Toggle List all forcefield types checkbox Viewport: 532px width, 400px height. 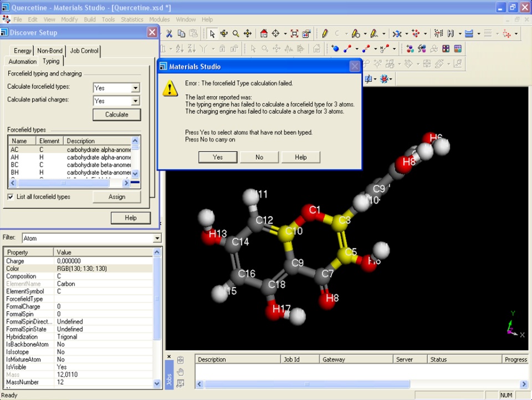click(11, 196)
